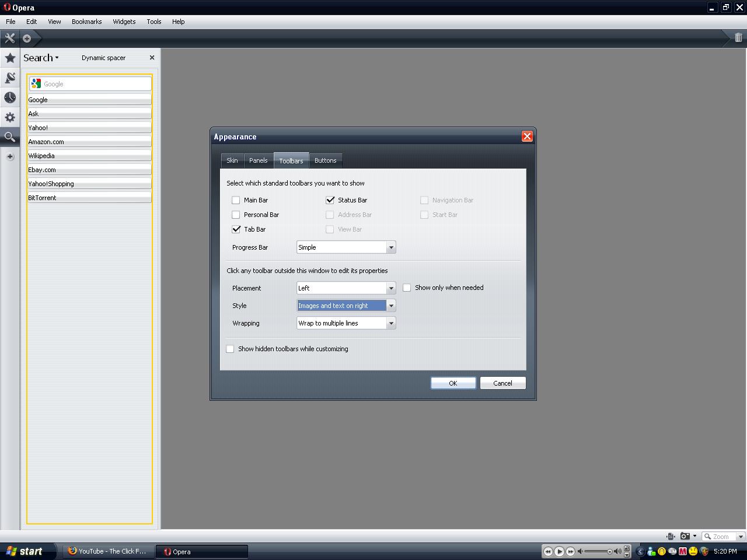Switch to the Skin tab
This screenshot has height=560, width=747.
point(232,160)
